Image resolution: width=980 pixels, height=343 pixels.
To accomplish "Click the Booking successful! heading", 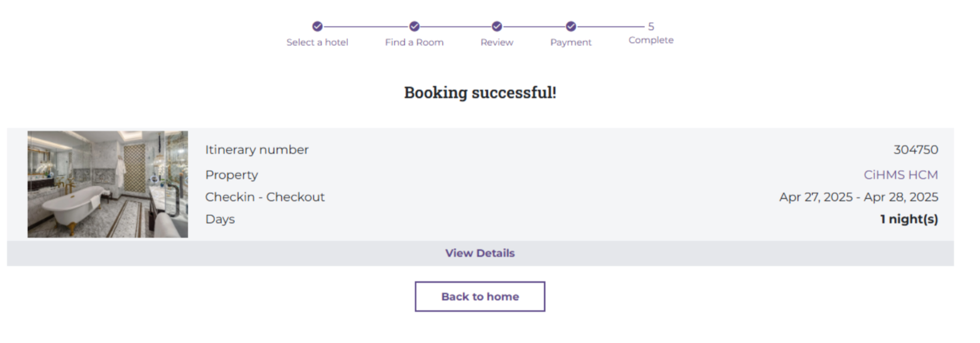I will pos(480,93).
